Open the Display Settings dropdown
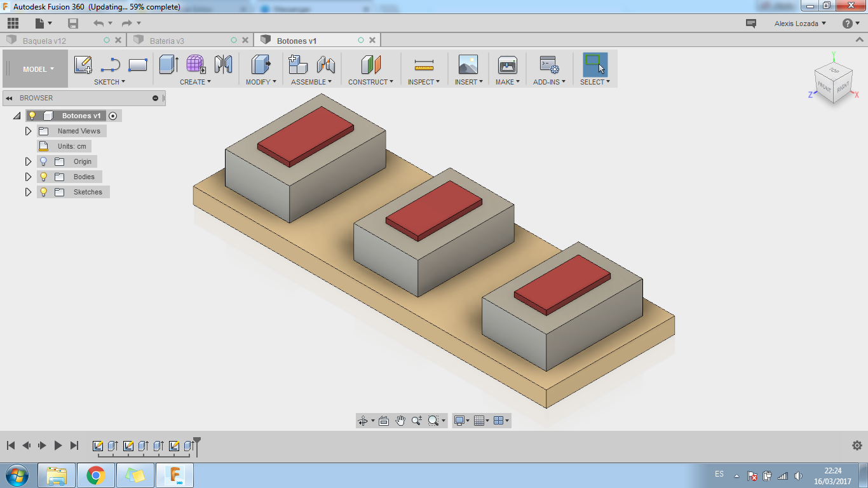 [462, 421]
